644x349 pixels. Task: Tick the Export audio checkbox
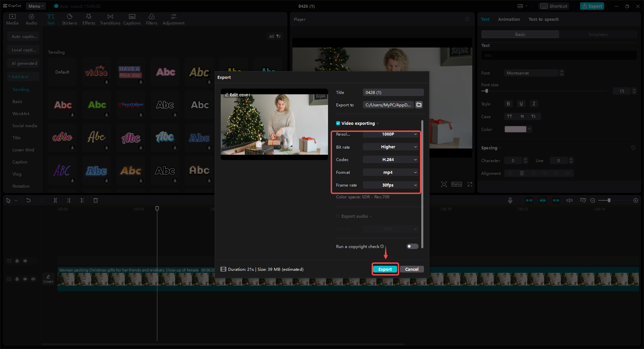click(338, 216)
